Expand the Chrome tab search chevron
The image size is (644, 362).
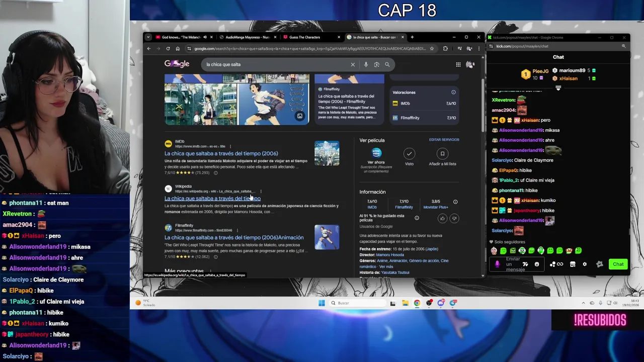click(148, 37)
